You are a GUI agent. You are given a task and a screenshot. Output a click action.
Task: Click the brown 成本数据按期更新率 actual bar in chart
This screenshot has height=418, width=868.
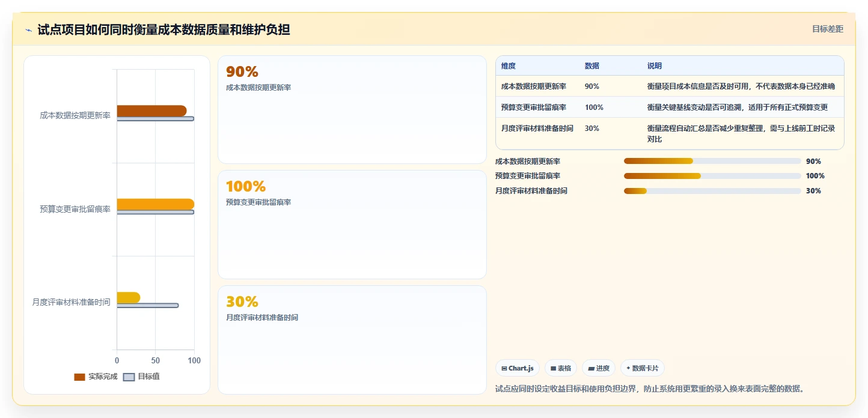(x=151, y=111)
